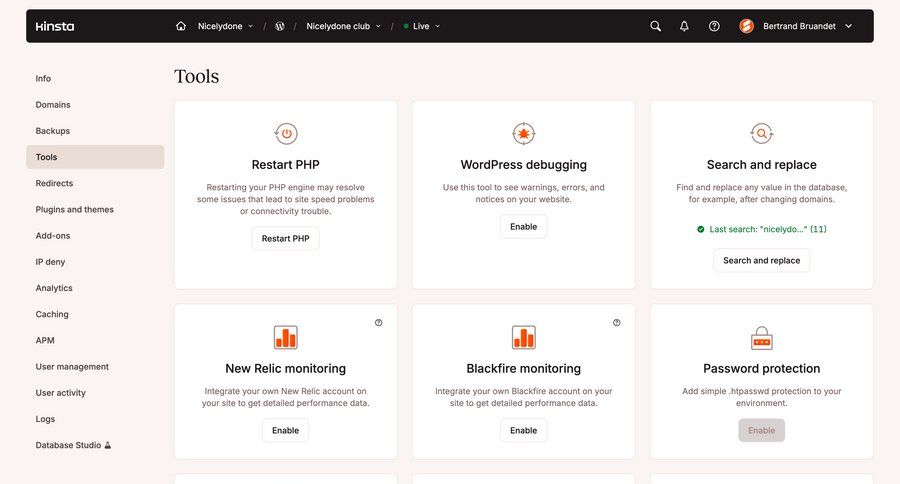
Task: Enable WordPress debugging
Action: click(x=523, y=226)
